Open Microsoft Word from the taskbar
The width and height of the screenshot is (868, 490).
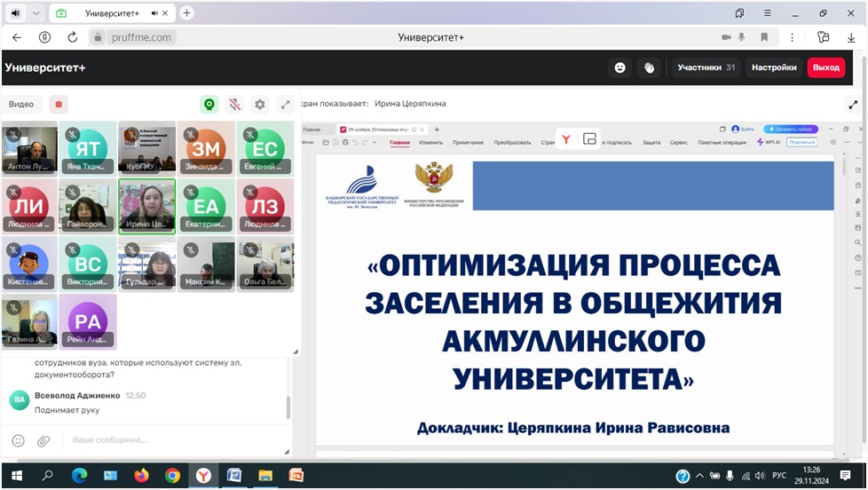(x=234, y=476)
